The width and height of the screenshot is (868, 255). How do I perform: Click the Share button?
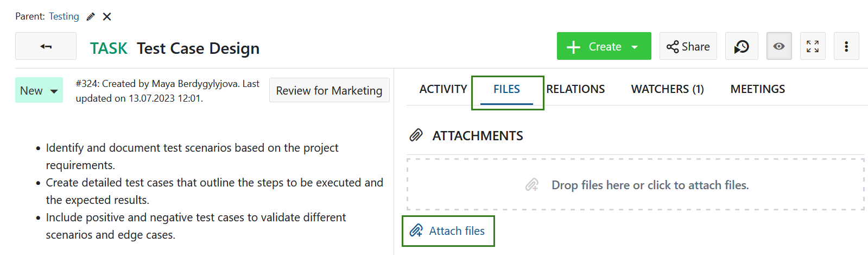click(x=688, y=46)
